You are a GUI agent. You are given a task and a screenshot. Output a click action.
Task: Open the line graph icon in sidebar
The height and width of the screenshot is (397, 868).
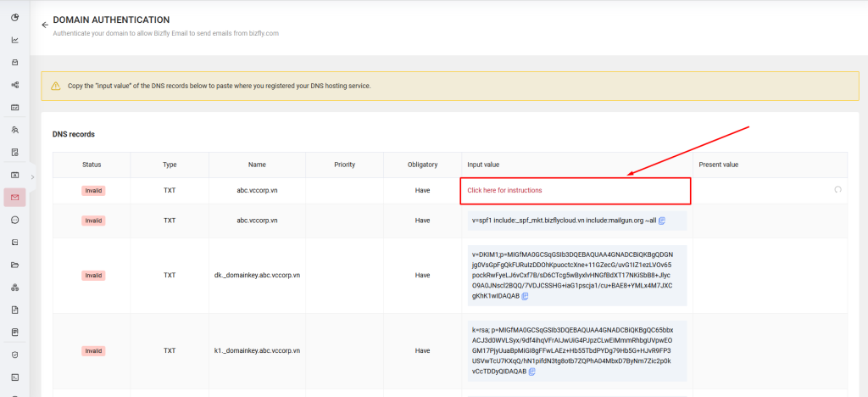(14, 40)
